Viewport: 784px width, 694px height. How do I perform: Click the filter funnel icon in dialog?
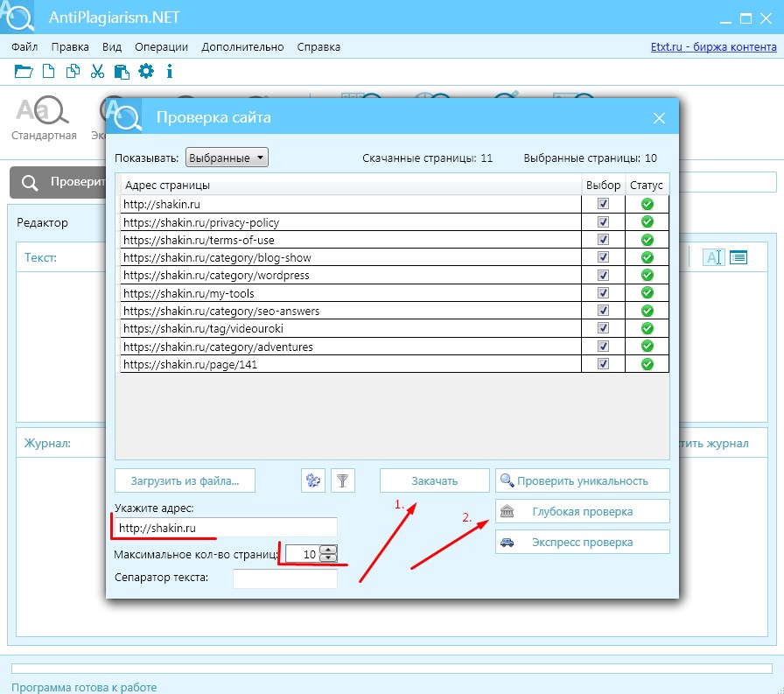coord(343,480)
